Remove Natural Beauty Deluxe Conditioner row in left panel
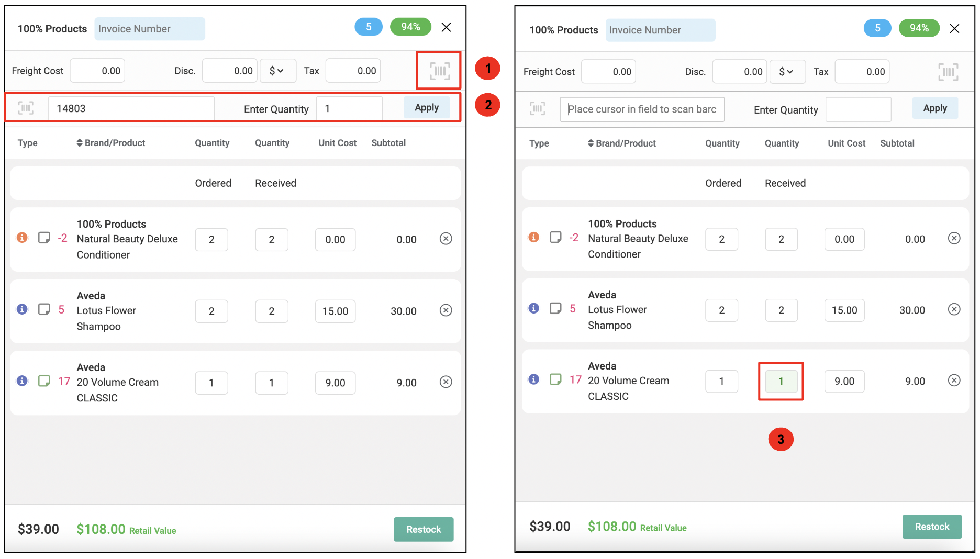This screenshot has height=559, width=980. pyautogui.click(x=446, y=239)
